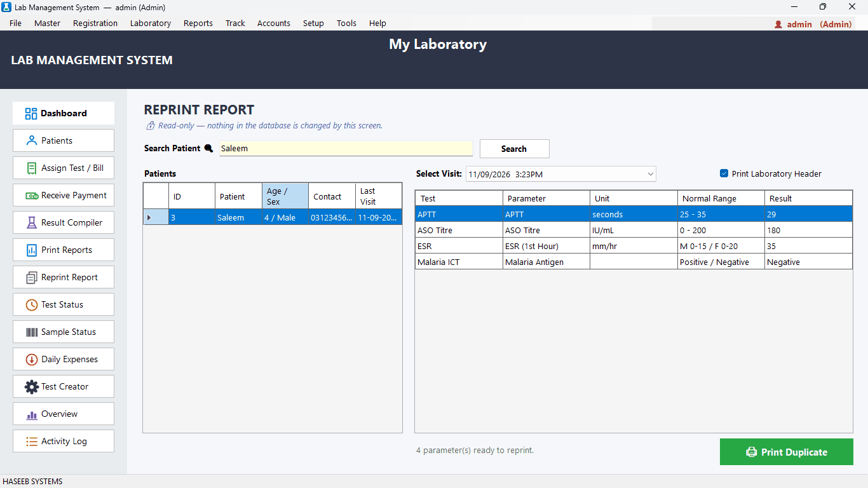868x488 pixels.
Task: Sort by ID column header in Patients
Action: click(192, 196)
